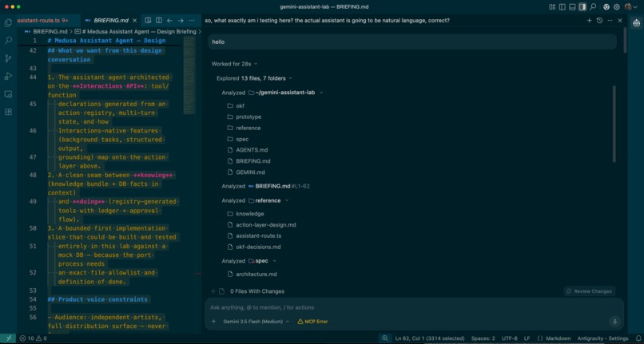Viewport: 644px width, 344px height.
Task: Collapse the Analyzed spec folder list
Action: 249,261
